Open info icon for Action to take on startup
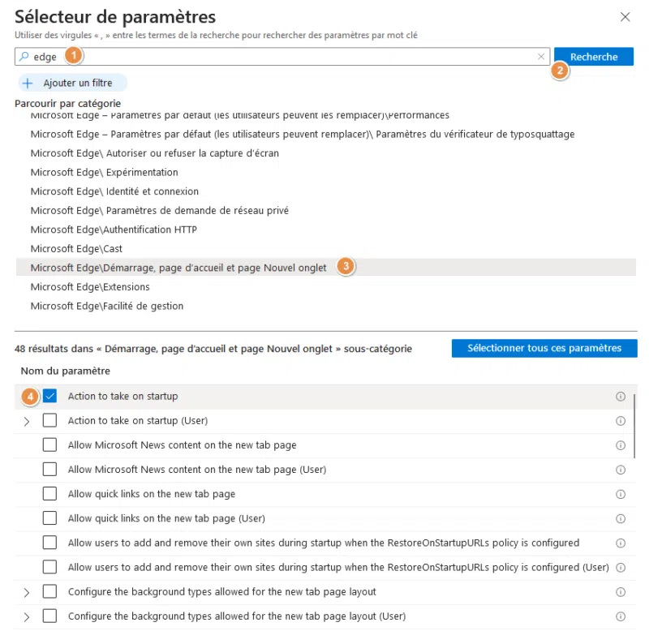Image resolution: width=649 pixels, height=644 pixels. point(621,396)
